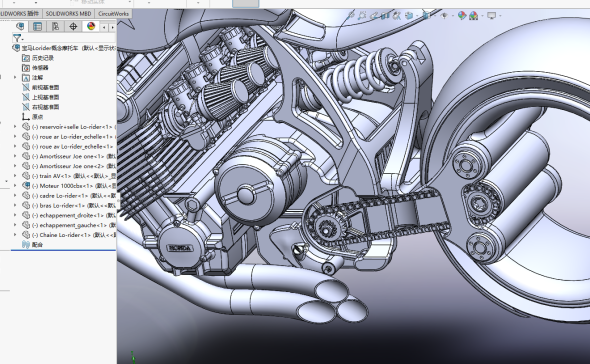The width and height of the screenshot is (590, 364).
Task: Expand the 注解 annotations folder
Action: [15, 78]
